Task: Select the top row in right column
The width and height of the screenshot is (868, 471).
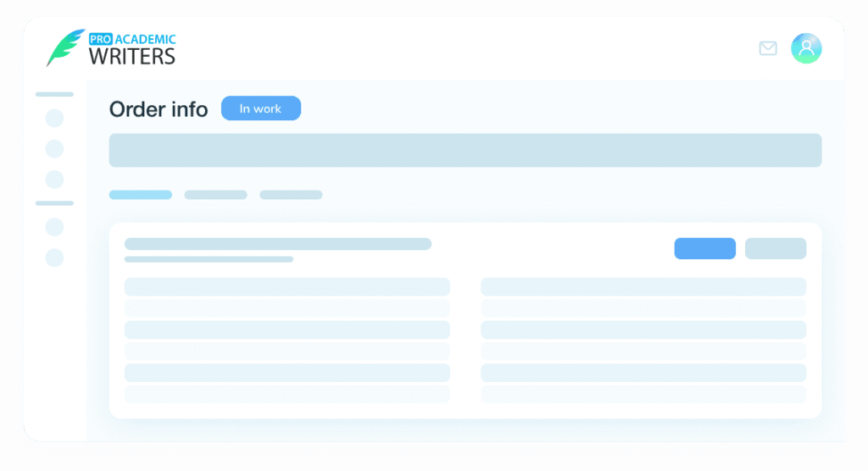Action: (x=643, y=287)
